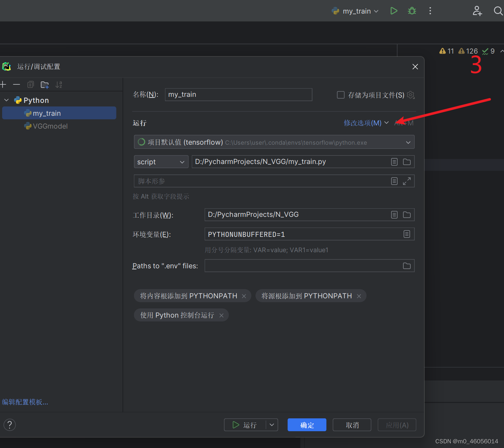Select the VGGmodel configuration
504x448 pixels.
coord(50,126)
